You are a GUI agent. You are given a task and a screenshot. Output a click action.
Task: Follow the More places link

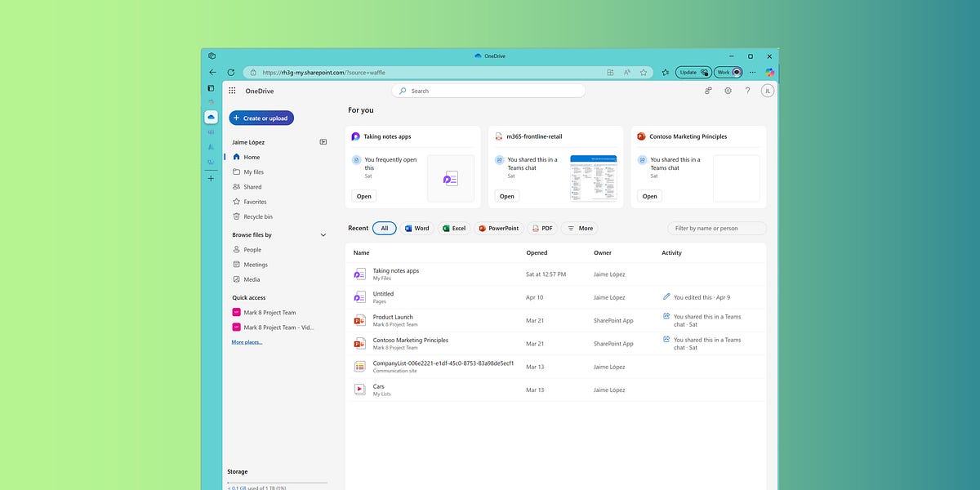coord(247,342)
